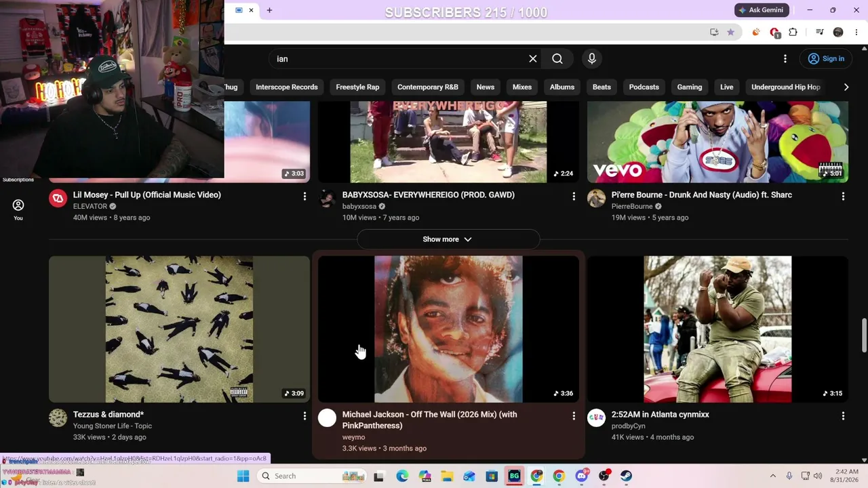Visit the weymo channel link
This screenshot has height=488, width=868.
click(353, 437)
